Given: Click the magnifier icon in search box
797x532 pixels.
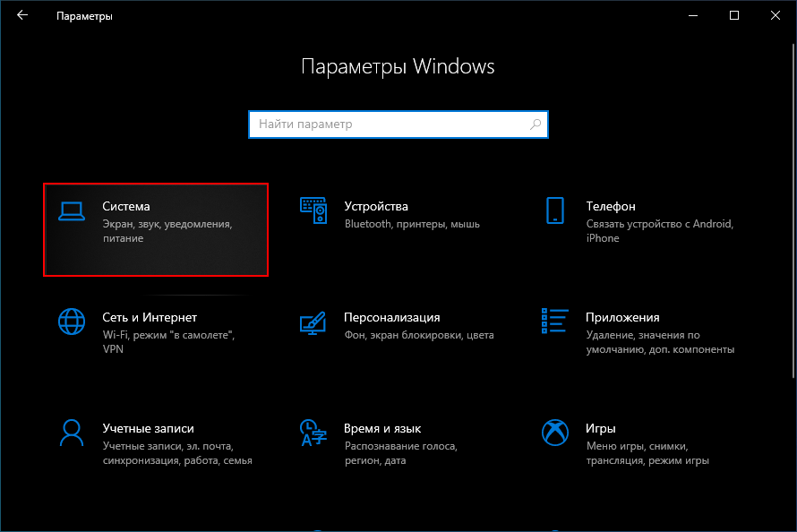Looking at the screenshot, I should click(x=536, y=124).
